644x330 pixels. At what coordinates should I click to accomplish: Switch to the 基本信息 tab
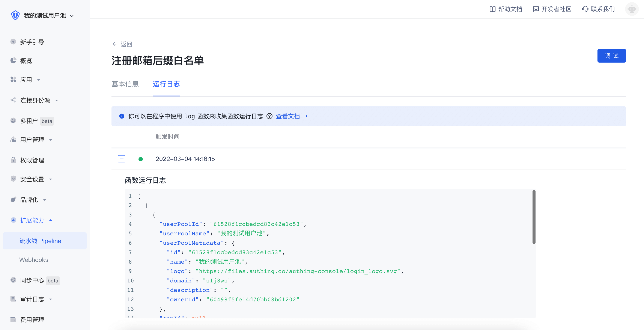coord(125,84)
